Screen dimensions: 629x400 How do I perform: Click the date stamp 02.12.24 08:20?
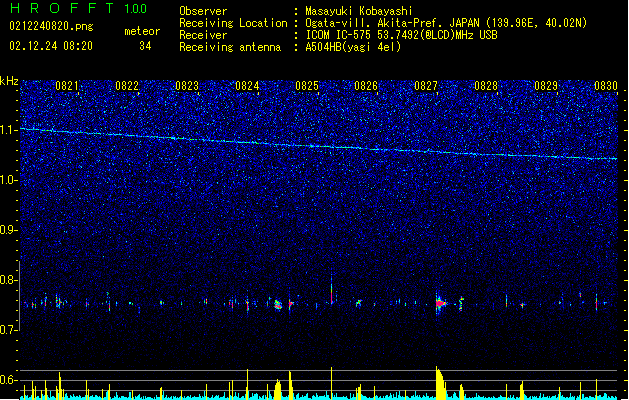(51, 46)
